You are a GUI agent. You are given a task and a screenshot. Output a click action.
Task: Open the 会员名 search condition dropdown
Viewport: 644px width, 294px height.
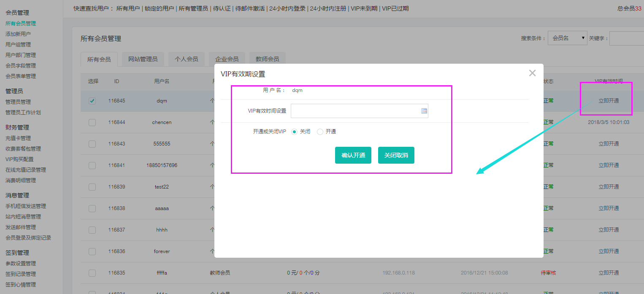coord(567,38)
